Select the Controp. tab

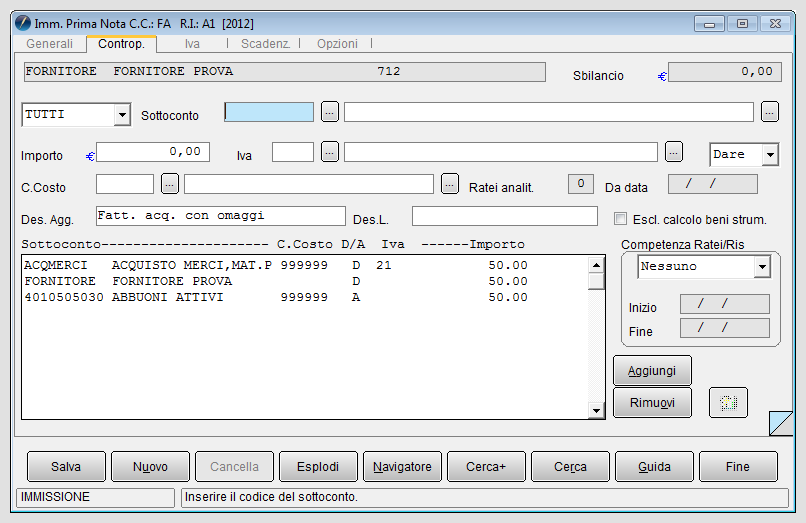[x=121, y=44]
